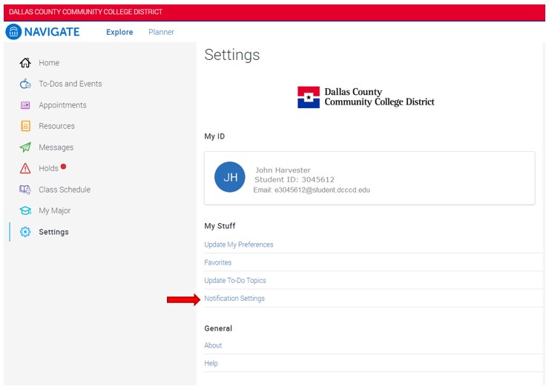549x392 pixels.
Task: Click the My Major graduation cap icon
Action: pos(25,210)
